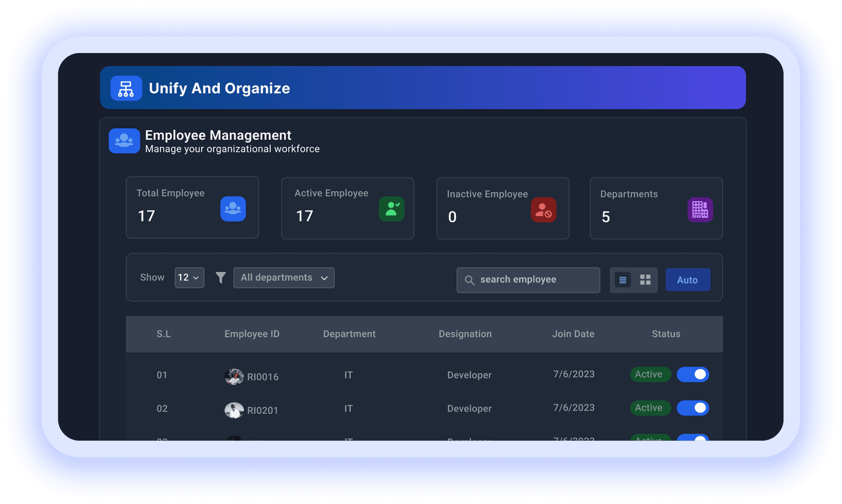The image size is (842, 504).
Task: Disable status toggle for employee RI0201
Action: coord(693,408)
